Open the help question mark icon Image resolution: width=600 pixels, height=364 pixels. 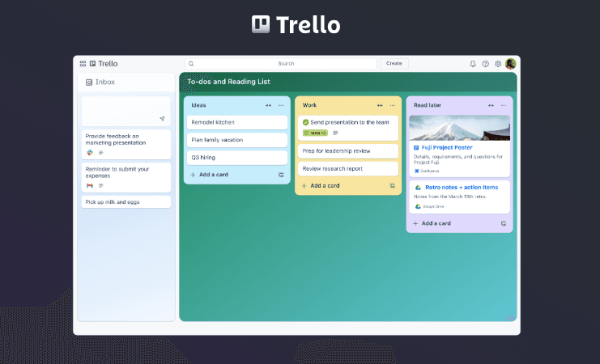tap(485, 64)
